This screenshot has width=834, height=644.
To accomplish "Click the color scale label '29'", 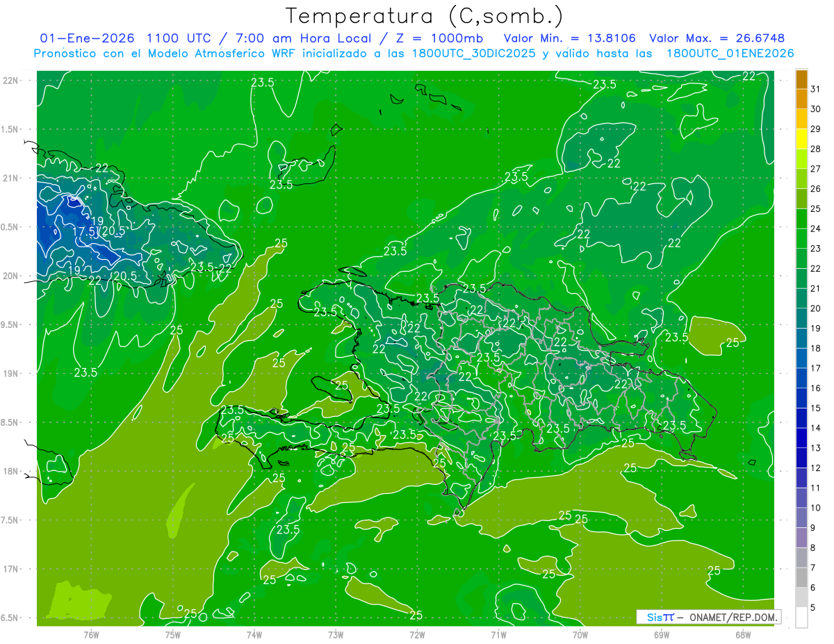I will [816, 129].
